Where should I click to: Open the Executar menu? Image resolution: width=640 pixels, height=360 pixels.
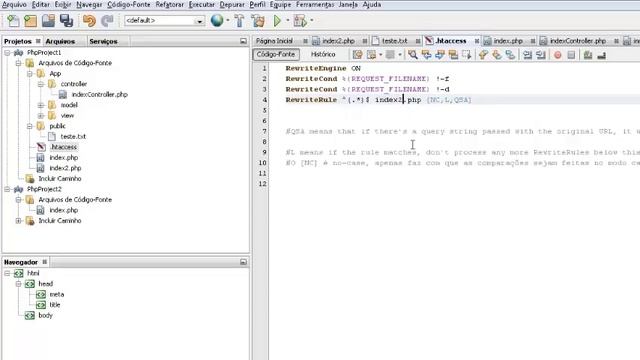pos(202,4)
